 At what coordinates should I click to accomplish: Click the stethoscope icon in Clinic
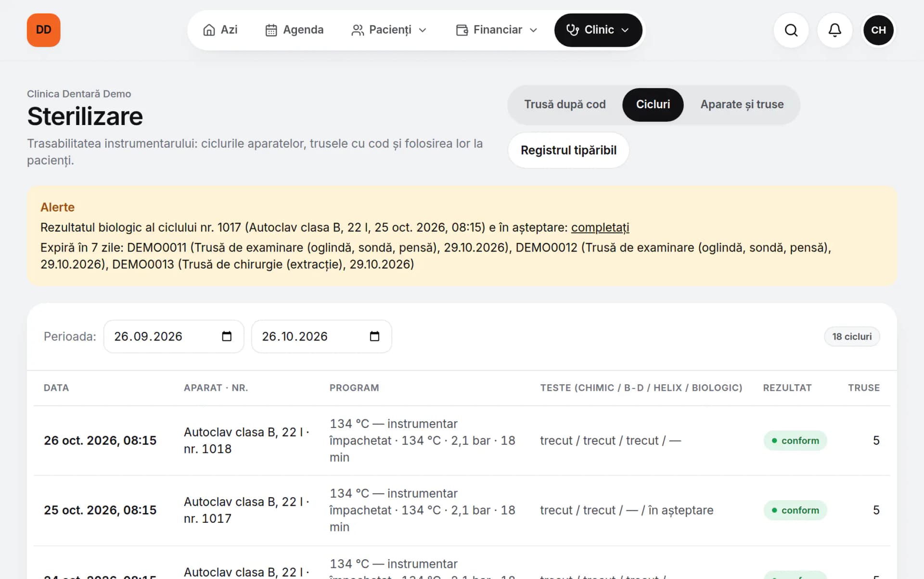pyautogui.click(x=572, y=30)
